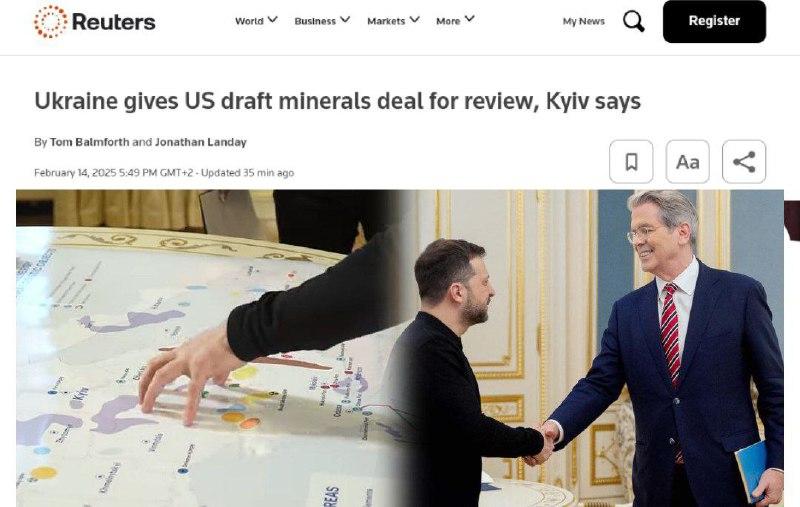The width and height of the screenshot is (800, 507).
Task: Open the My News link
Action: click(584, 21)
